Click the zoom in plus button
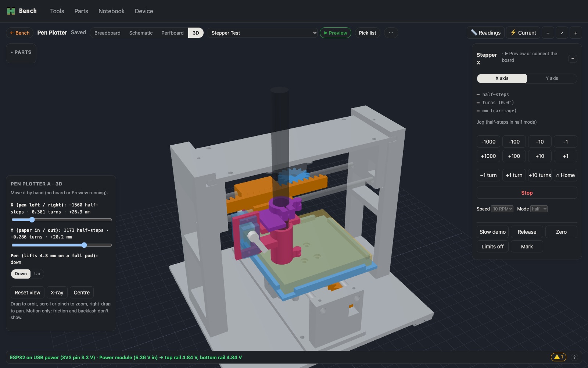 click(x=576, y=33)
